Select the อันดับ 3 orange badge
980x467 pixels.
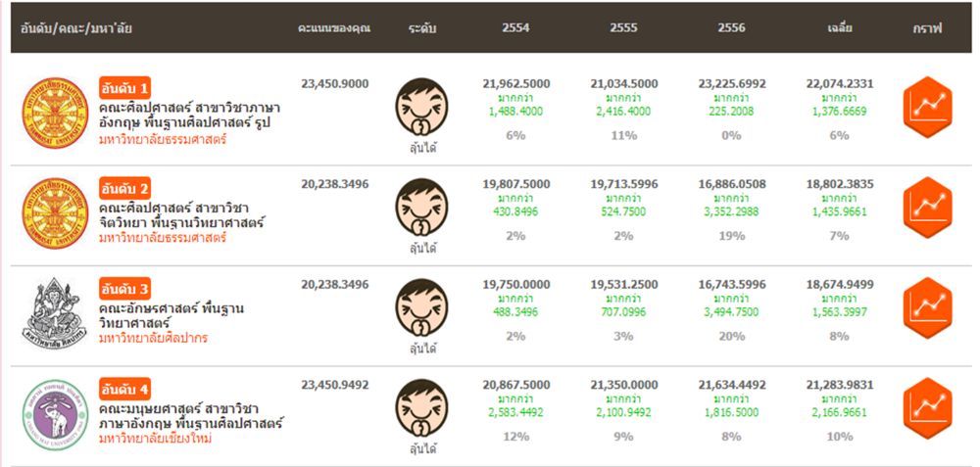click(125, 290)
